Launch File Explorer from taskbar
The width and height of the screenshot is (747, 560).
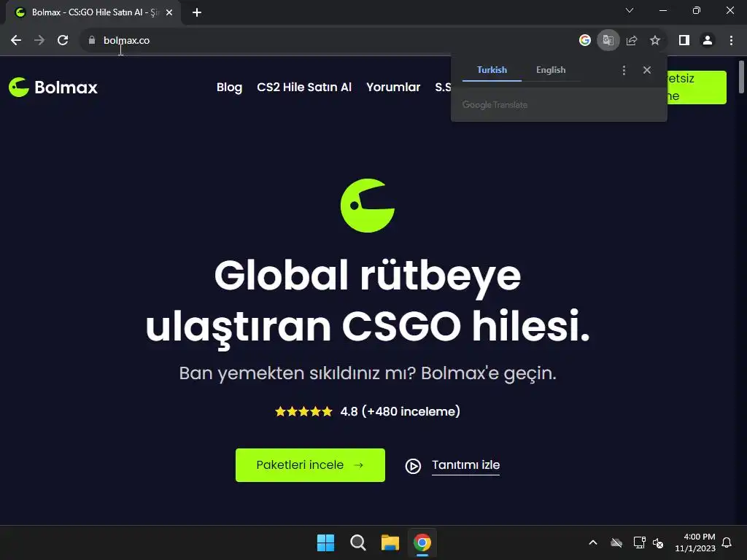(x=390, y=542)
